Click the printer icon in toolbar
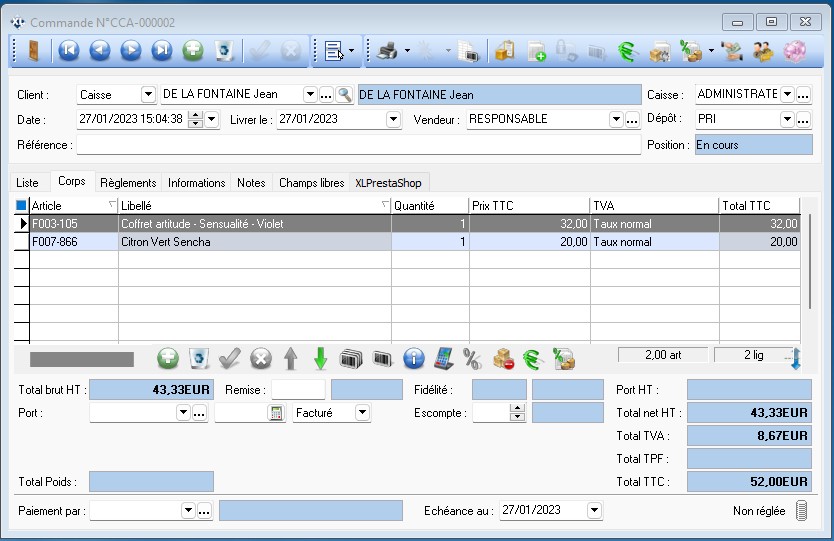834x541 pixels. (387, 50)
